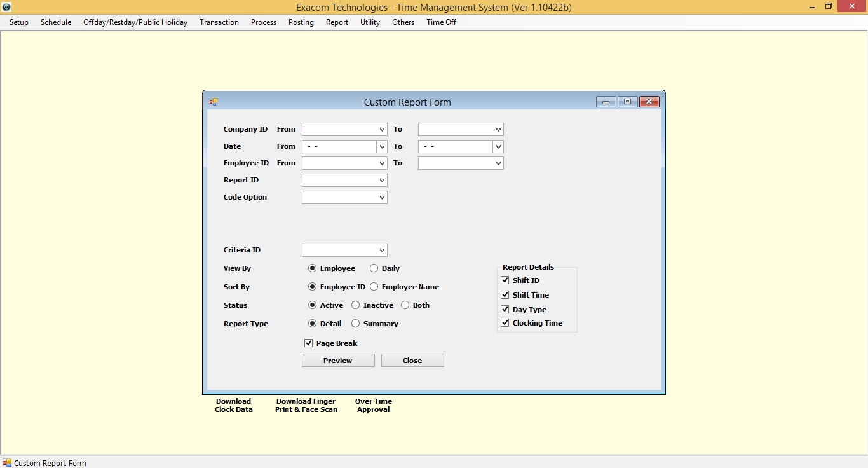
Task: Select the Daily view radio button
Action: click(x=374, y=268)
